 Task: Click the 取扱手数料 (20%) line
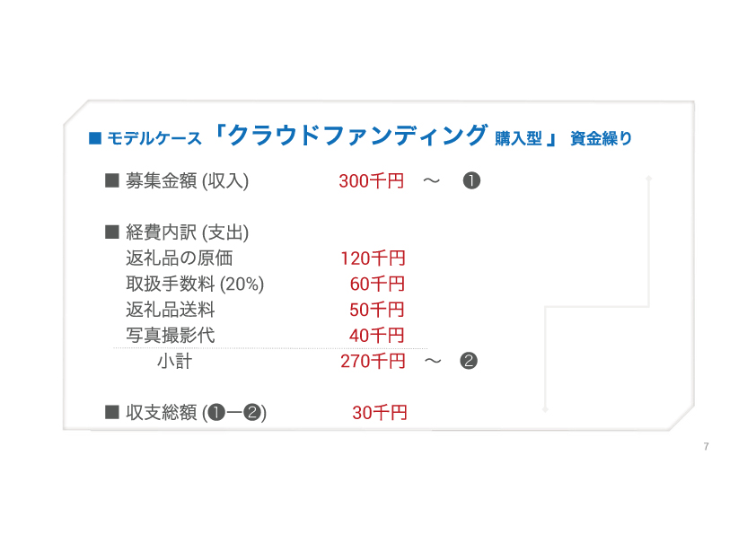point(195,285)
